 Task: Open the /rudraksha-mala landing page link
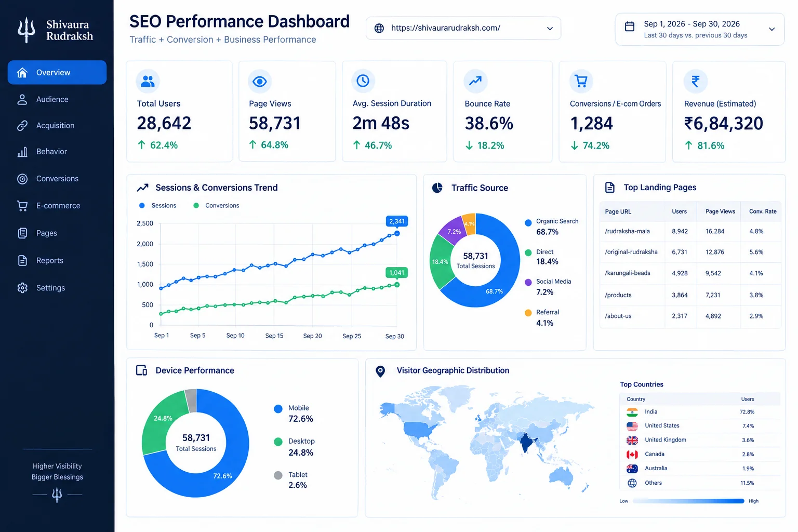(x=627, y=231)
